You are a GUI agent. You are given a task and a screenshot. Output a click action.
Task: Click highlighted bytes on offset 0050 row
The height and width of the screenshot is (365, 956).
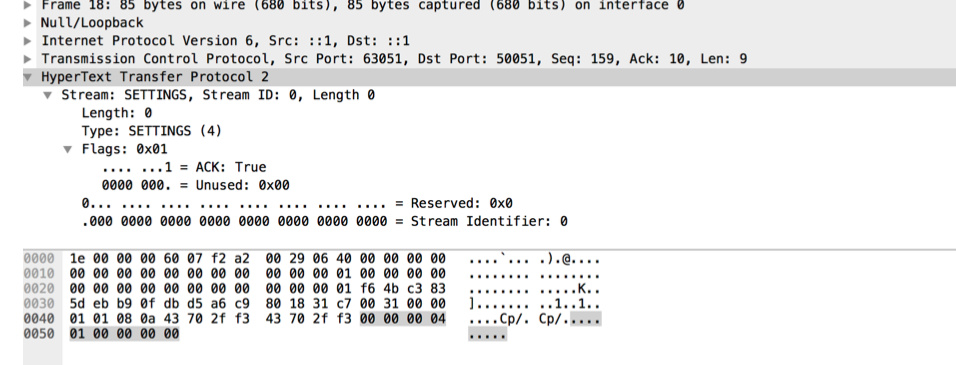click(124, 333)
